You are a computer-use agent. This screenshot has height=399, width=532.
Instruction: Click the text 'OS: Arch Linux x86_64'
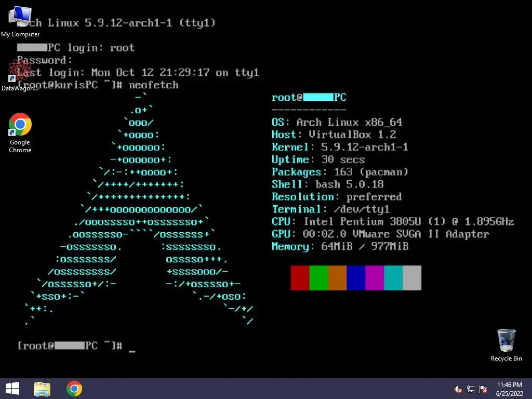pyautogui.click(x=337, y=122)
